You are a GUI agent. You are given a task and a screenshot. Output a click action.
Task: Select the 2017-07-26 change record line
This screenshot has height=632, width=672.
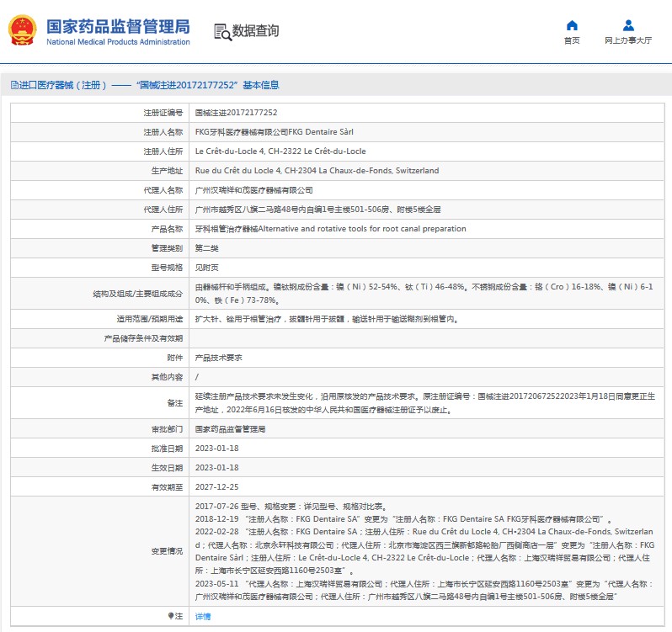[x=291, y=507]
